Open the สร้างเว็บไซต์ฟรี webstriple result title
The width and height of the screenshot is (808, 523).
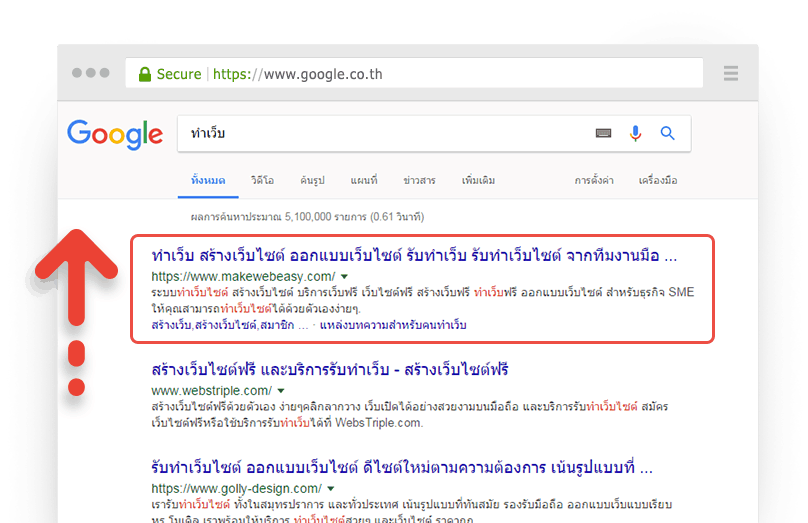click(x=330, y=370)
